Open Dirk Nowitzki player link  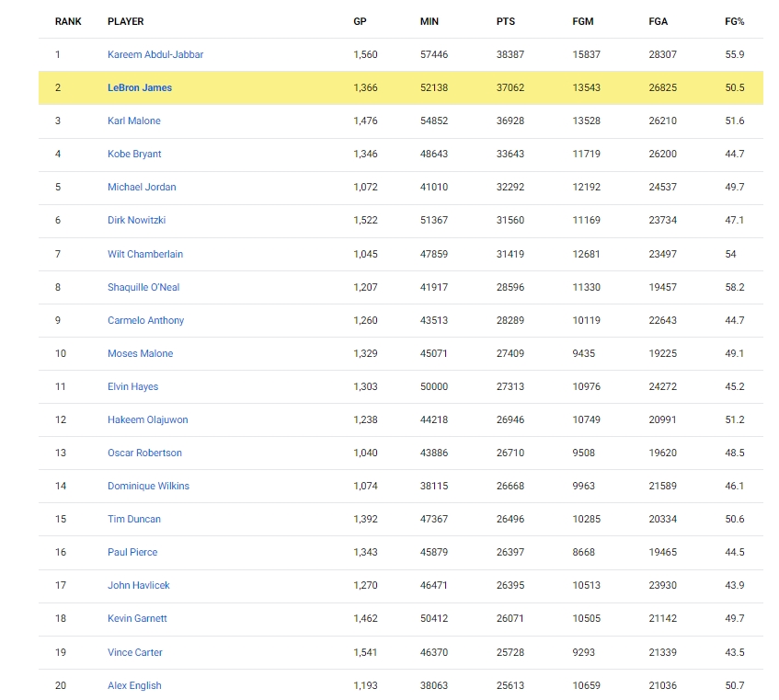coord(137,220)
